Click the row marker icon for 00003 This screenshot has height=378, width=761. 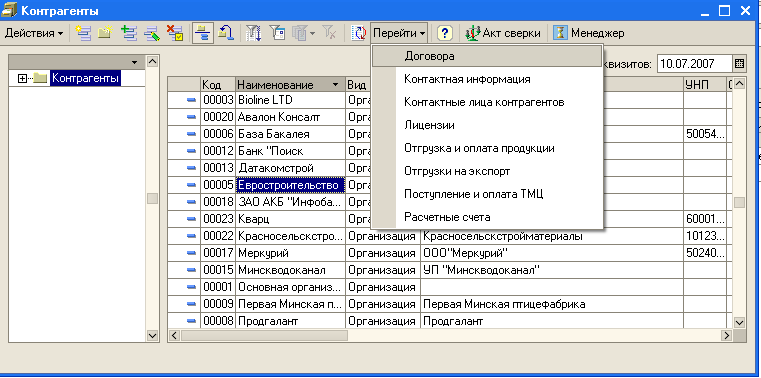click(x=192, y=100)
